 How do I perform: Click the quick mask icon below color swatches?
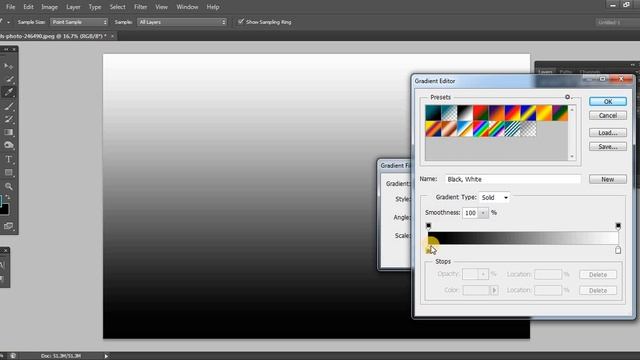point(9,226)
